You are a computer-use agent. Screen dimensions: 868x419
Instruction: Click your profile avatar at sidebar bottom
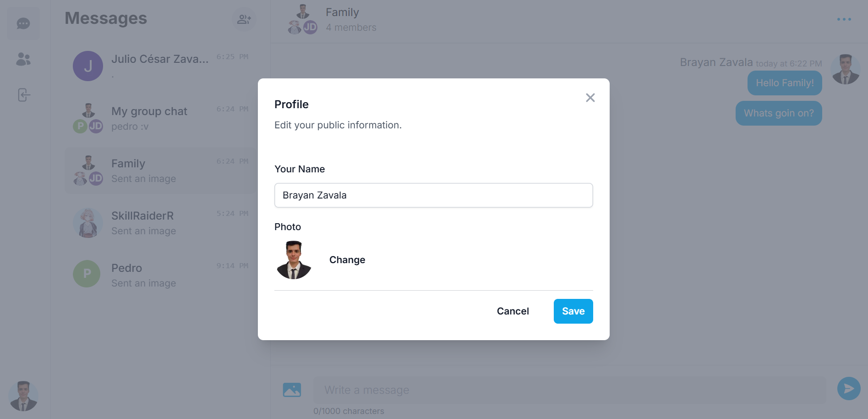pyautogui.click(x=23, y=396)
